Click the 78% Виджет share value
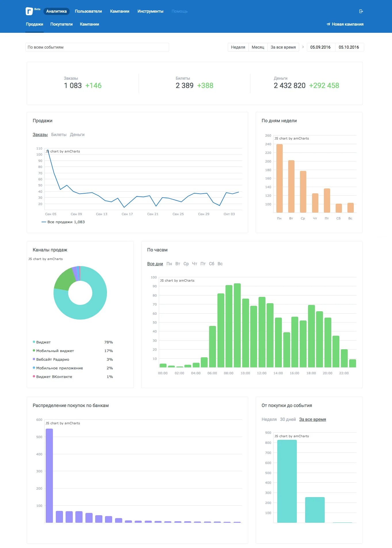The width and height of the screenshot is (392, 548). (x=109, y=342)
